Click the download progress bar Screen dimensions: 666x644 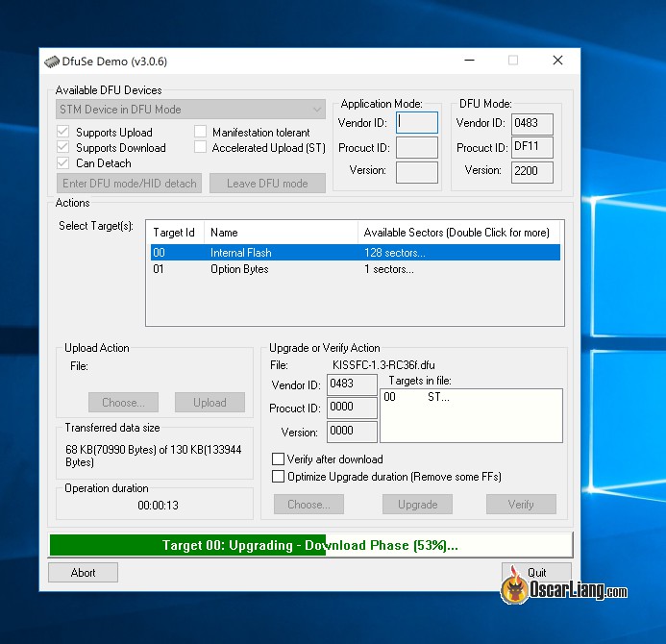point(310,545)
